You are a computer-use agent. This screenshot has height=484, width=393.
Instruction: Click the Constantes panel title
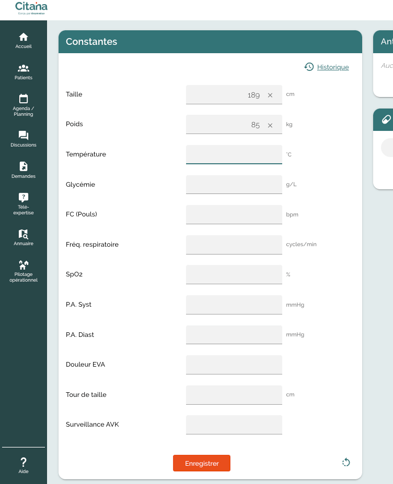click(x=91, y=42)
